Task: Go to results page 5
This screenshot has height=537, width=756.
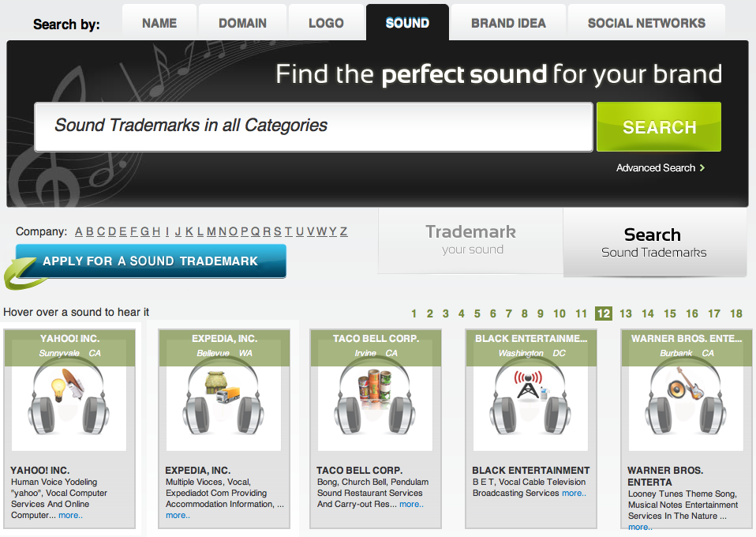Action: click(x=477, y=314)
